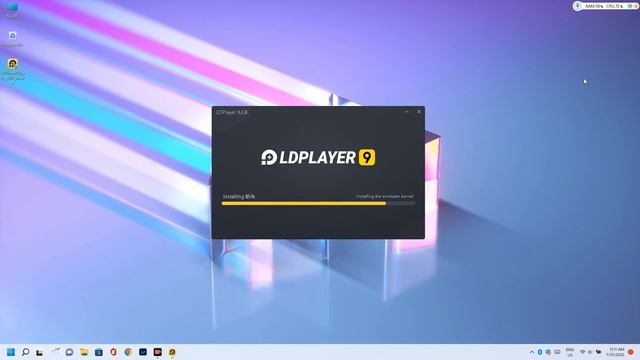Minimize the LDPlayer installer window
Screen dimensions: 640x360
(407, 111)
